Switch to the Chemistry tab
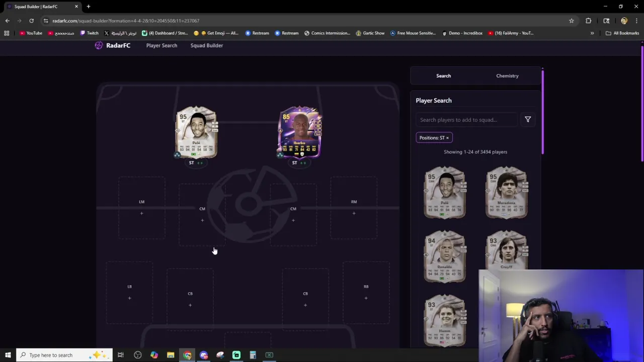The height and width of the screenshot is (362, 644). [x=507, y=76]
